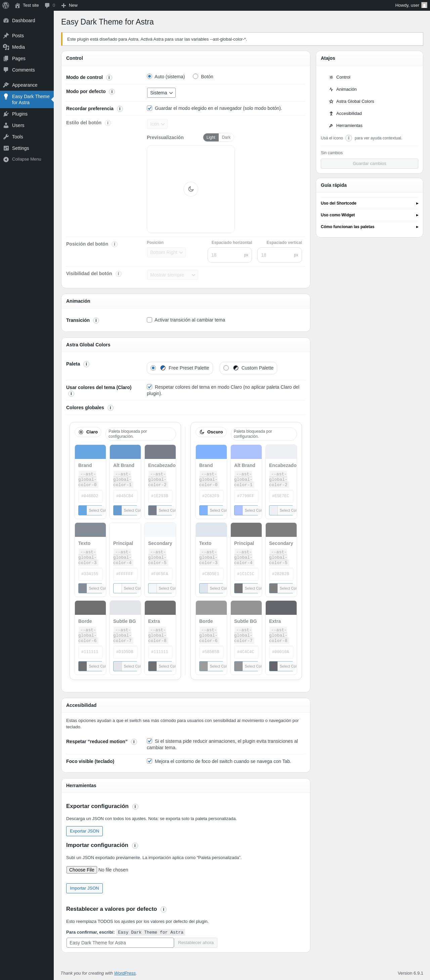Click Importar JSON button
This screenshot has width=430, height=980.
pyautogui.click(x=84, y=888)
